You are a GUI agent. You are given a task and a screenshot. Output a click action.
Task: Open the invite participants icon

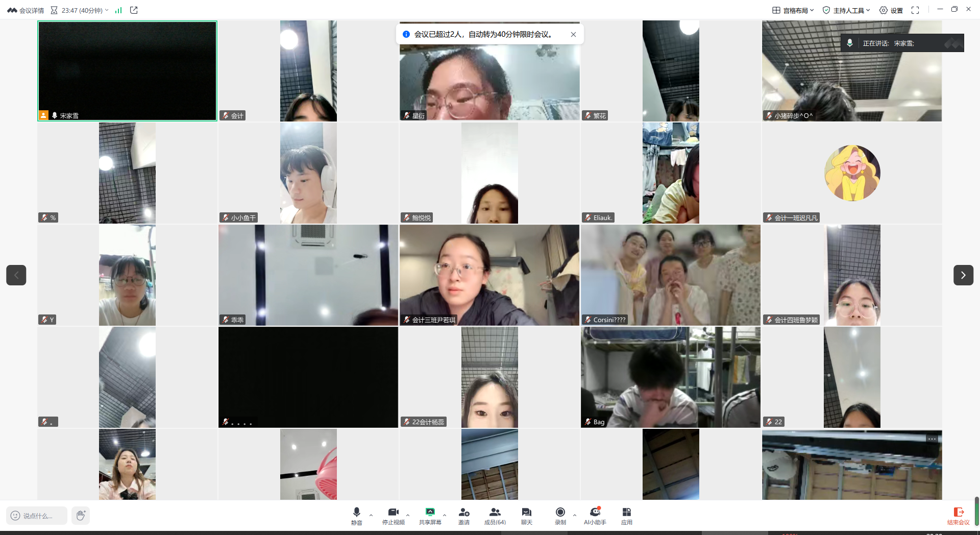(x=463, y=515)
